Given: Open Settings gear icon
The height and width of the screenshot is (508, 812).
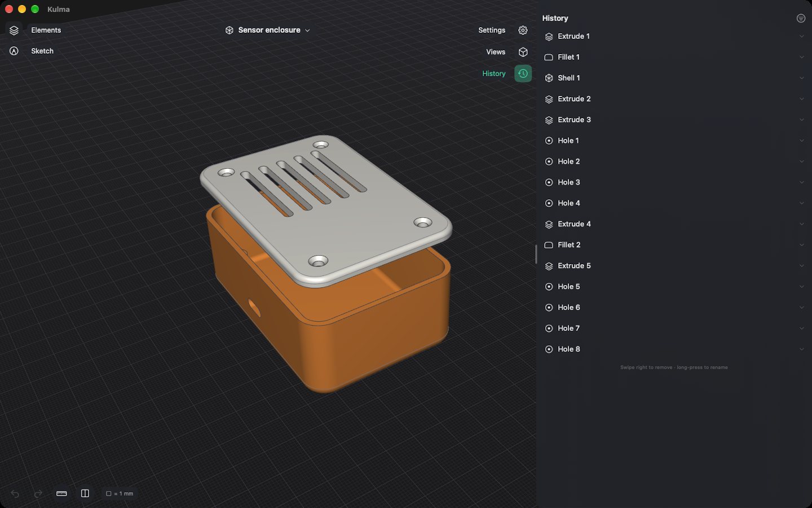Looking at the screenshot, I should click(x=523, y=30).
